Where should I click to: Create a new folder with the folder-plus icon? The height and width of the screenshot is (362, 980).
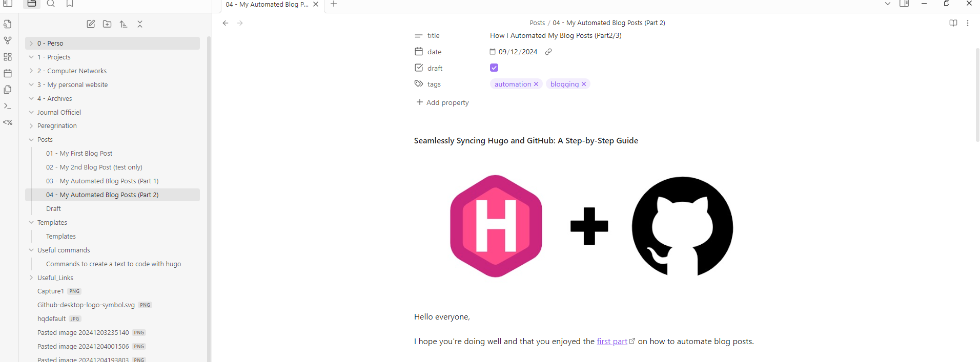tap(107, 24)
